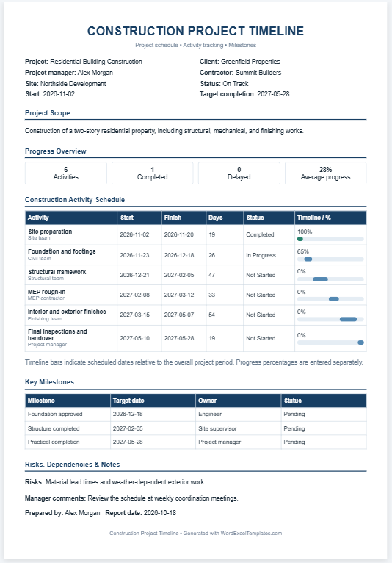Click the 'Site team' sublabel
The width and height of the screenshot is (392, 563).
click(x=39, y=237)
